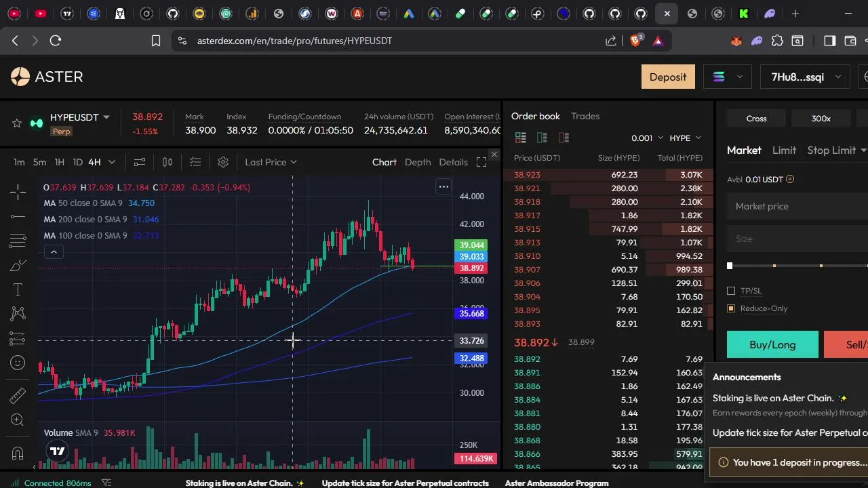This screenshot has height=488, width=868.
Task: Open the chart legend more options
Action: (443, 186)
